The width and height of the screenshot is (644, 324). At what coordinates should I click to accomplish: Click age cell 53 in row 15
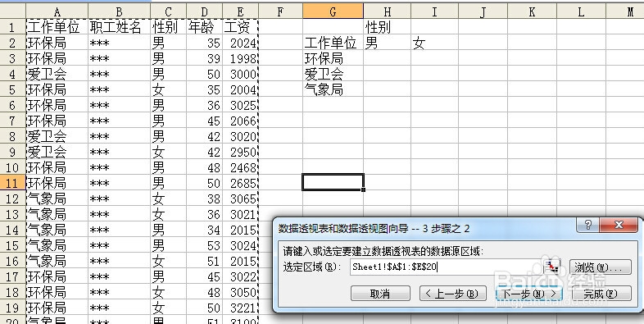click(205, 245)
